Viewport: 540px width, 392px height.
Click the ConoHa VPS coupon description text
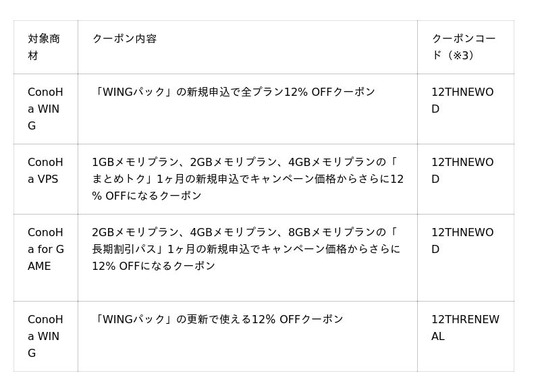pyautogui.click(x=247, y=179)
